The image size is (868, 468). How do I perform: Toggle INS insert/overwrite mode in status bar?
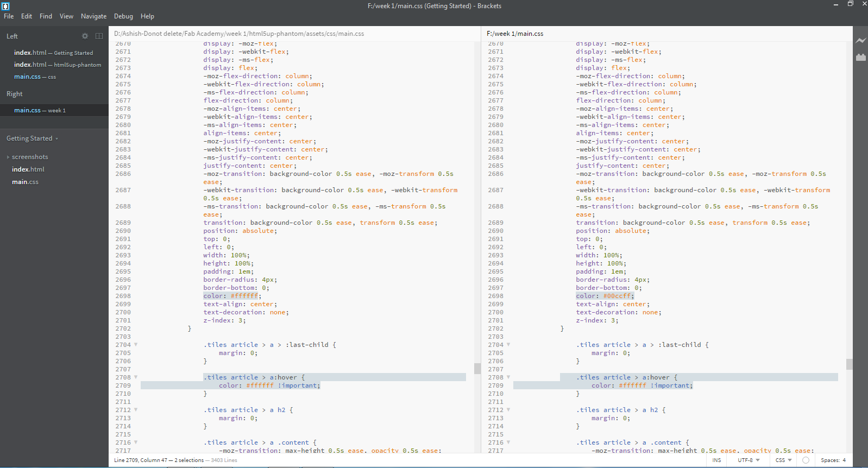click(716, 460)
